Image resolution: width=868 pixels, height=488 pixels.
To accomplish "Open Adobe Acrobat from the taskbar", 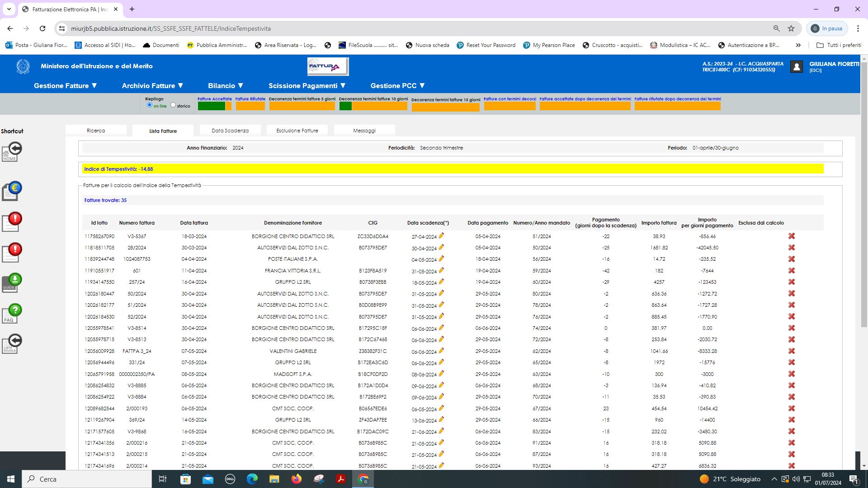I will [341, 479].
